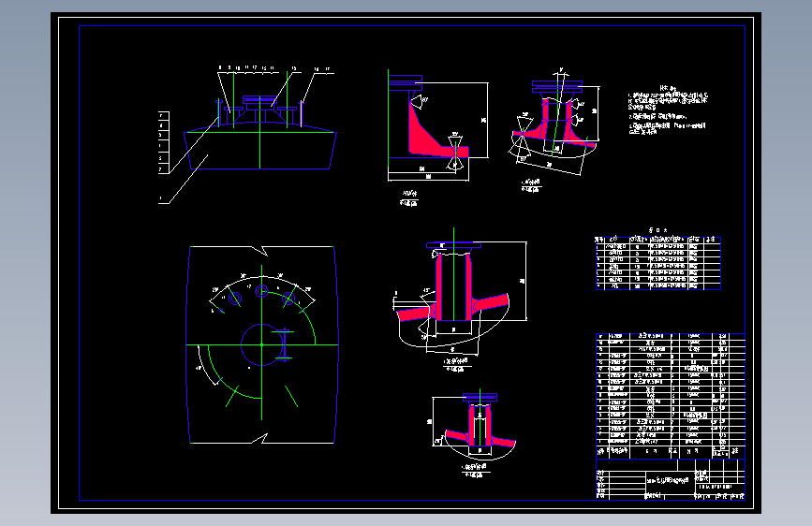Select the small bottom nozzle section detail

474,426
